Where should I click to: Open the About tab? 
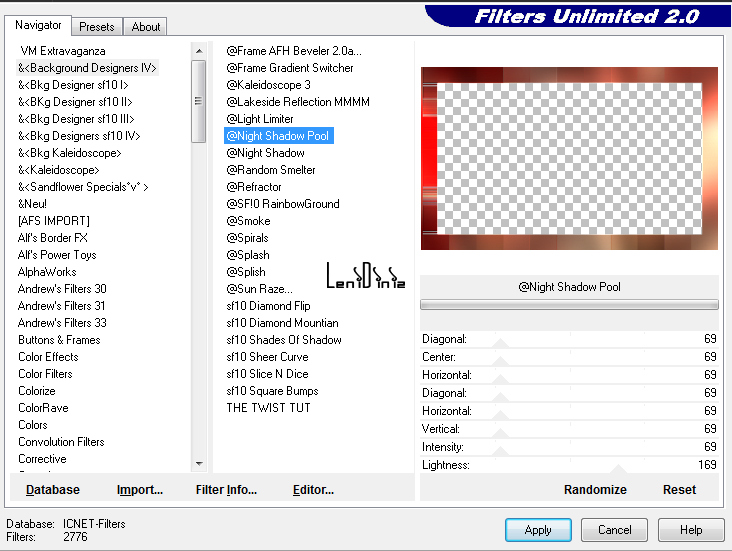coord(146,27)
